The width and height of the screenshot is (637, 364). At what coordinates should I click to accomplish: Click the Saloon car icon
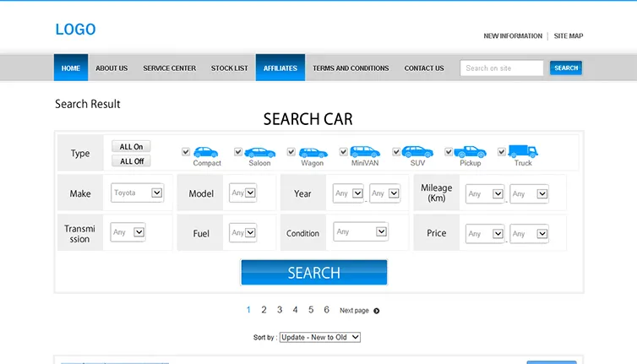pos(260,152)
